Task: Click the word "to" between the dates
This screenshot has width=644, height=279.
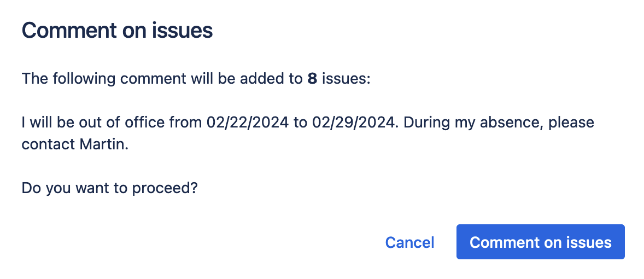Action: 300,122
